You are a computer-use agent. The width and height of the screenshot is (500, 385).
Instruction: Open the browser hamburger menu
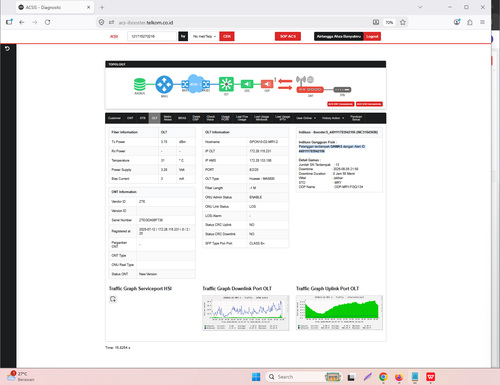pyautogui.click(x=482, y=22)
